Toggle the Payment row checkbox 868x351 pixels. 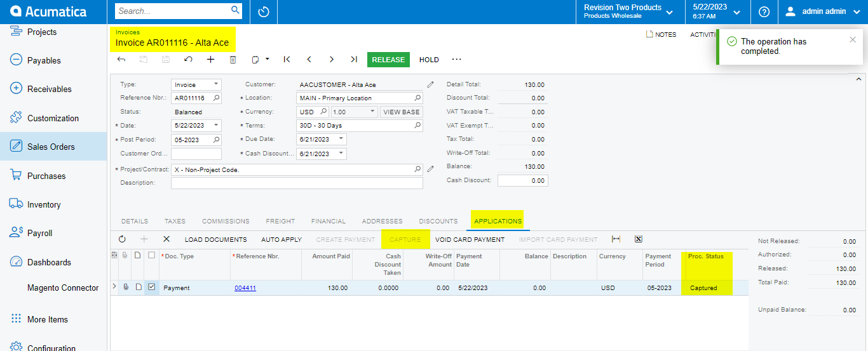(x=151, y=288)
